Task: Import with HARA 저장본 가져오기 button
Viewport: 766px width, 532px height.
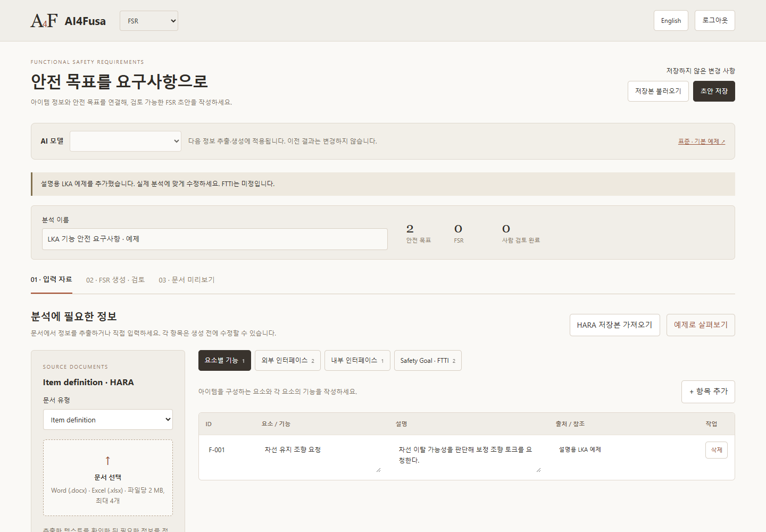Action: pyautogui.click(x=614, y=325)
